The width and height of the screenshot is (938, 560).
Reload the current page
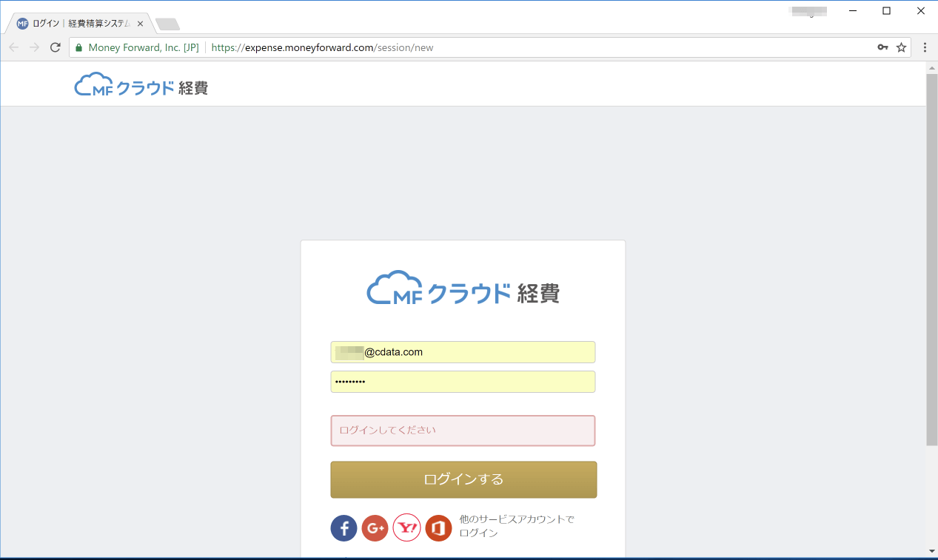[55, 47]
